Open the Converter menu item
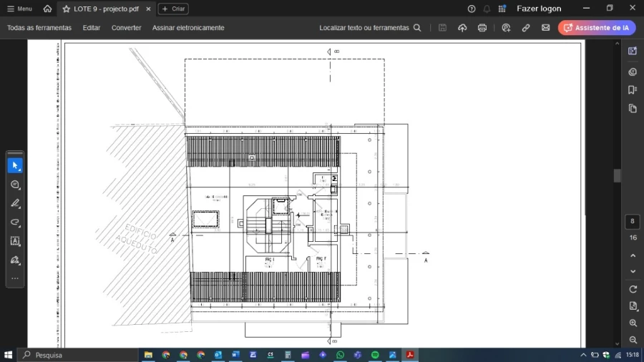Image resolution: width=644 pixels, height=362 pixels. [x=126, y=28]
